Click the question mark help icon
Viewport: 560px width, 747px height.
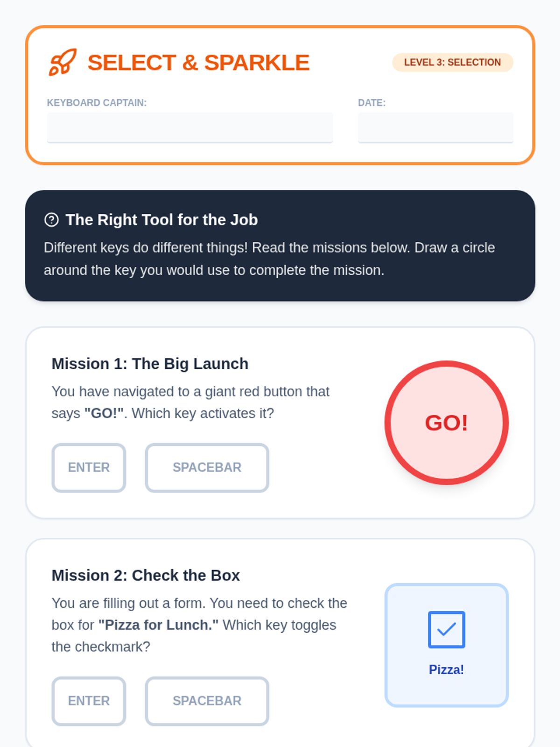tap(51, 219)
